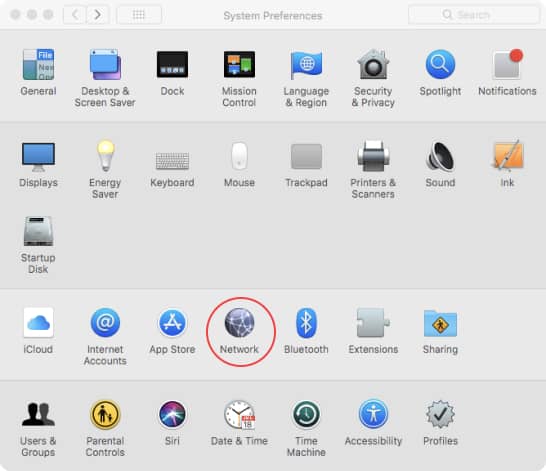Click the Search field in toolbar
Screen dimensions: 546x471
474,15
